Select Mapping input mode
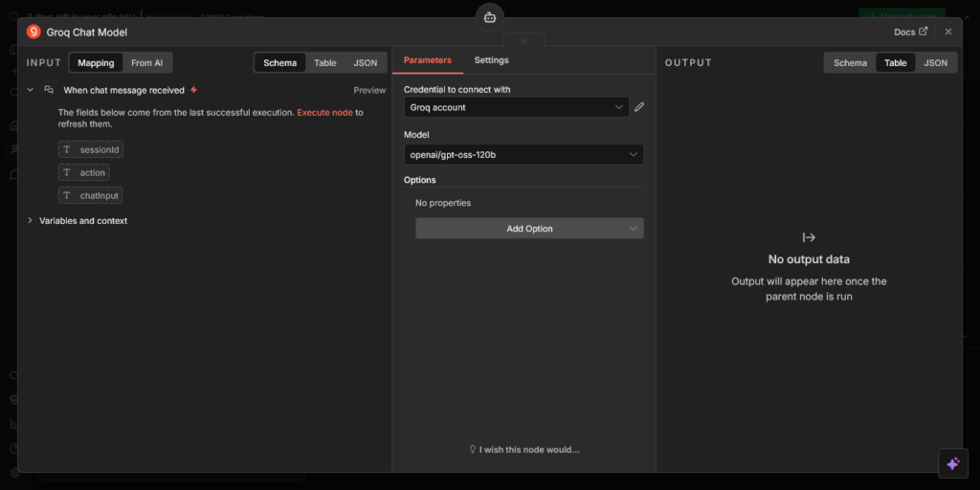This screenshot has height=490, width=980. coord(96,63)
